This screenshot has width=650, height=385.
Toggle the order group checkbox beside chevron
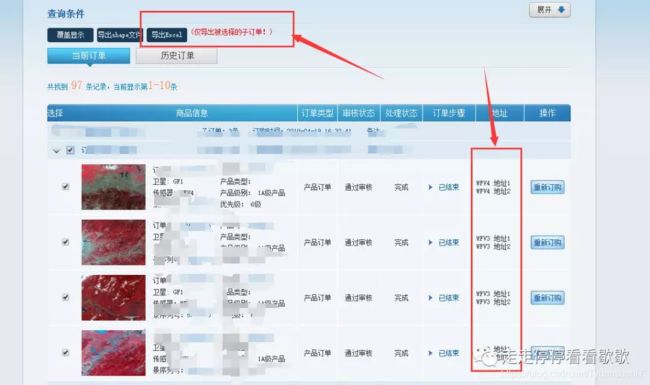click(70, 150)
